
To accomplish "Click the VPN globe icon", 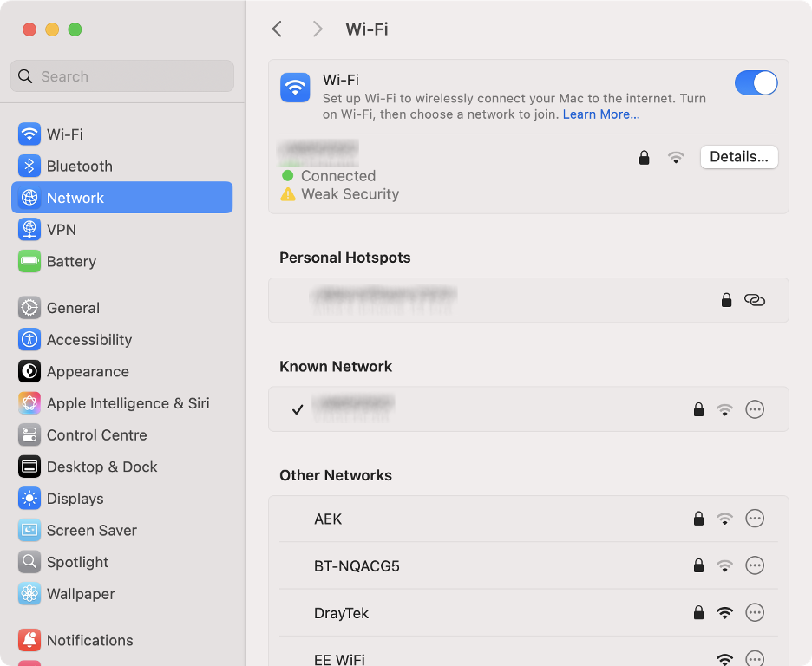I will point(29,229).
